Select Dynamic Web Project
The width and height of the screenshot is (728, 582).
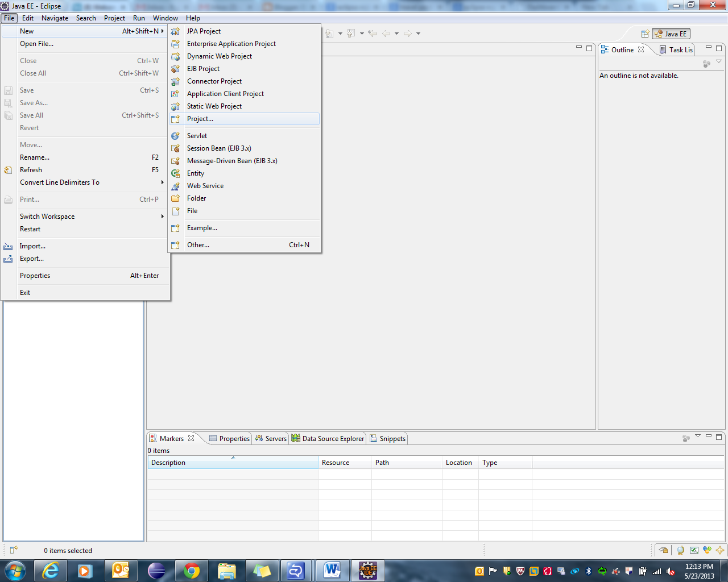pyautogui.click(x=245, y=56)
